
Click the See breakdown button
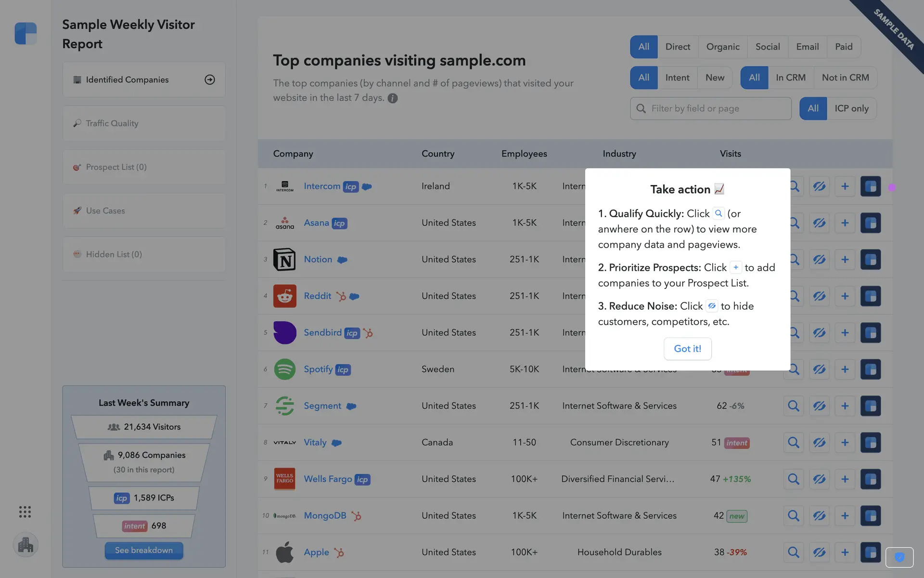(x=143, y=551)
